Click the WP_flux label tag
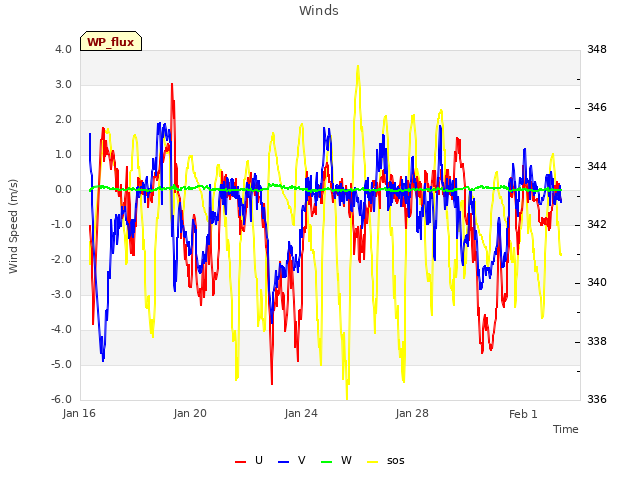The image size is (640, 480). (111, 42)
